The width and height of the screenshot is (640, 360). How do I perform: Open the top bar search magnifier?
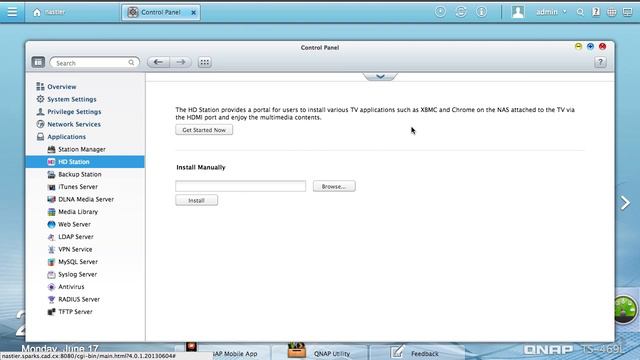coord(580,12)
